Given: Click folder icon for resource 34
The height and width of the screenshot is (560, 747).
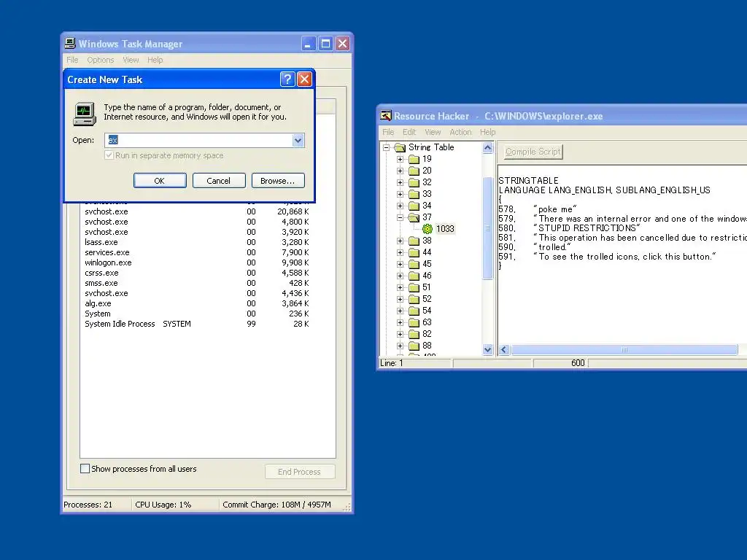Looking at the screenshot, I should [x=414, y=206].
